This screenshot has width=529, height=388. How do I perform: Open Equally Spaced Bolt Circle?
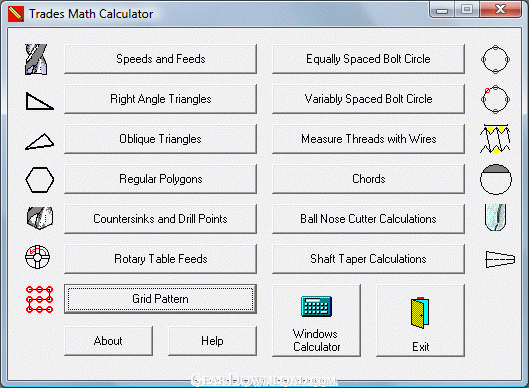click(x=368, y=59)
